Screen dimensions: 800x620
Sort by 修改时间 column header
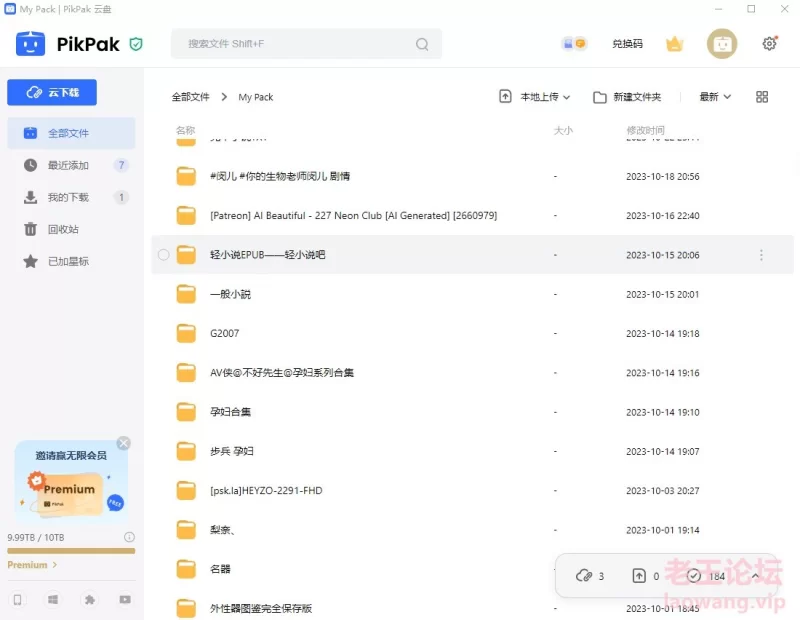tap(645, 130)
